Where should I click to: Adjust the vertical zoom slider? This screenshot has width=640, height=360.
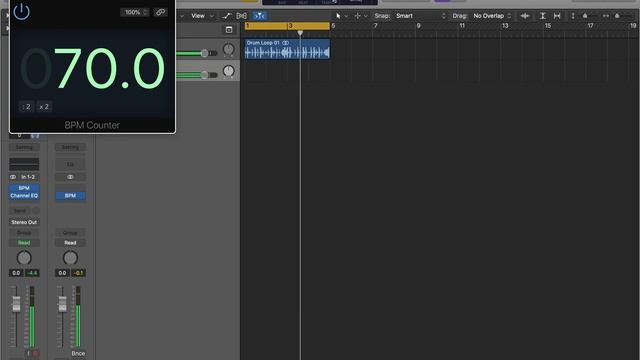click(x=586, y=16)
